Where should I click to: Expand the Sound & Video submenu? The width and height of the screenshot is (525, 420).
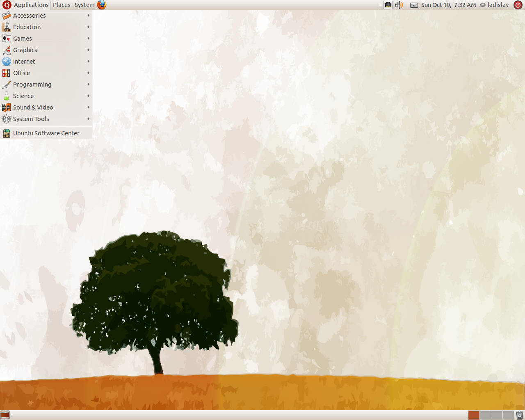click(46, 107)
